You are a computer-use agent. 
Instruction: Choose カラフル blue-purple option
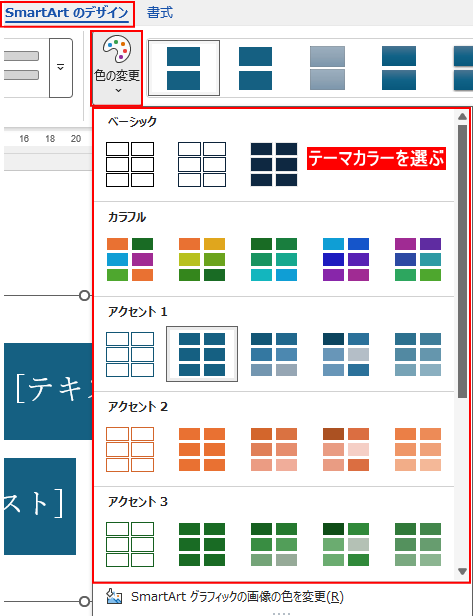click(346, 259)
